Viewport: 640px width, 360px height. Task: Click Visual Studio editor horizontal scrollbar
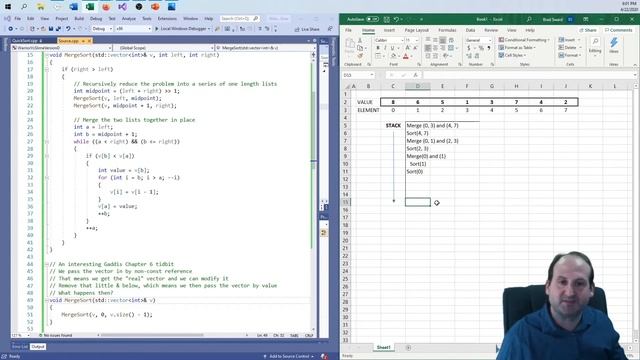coord(152,335)
